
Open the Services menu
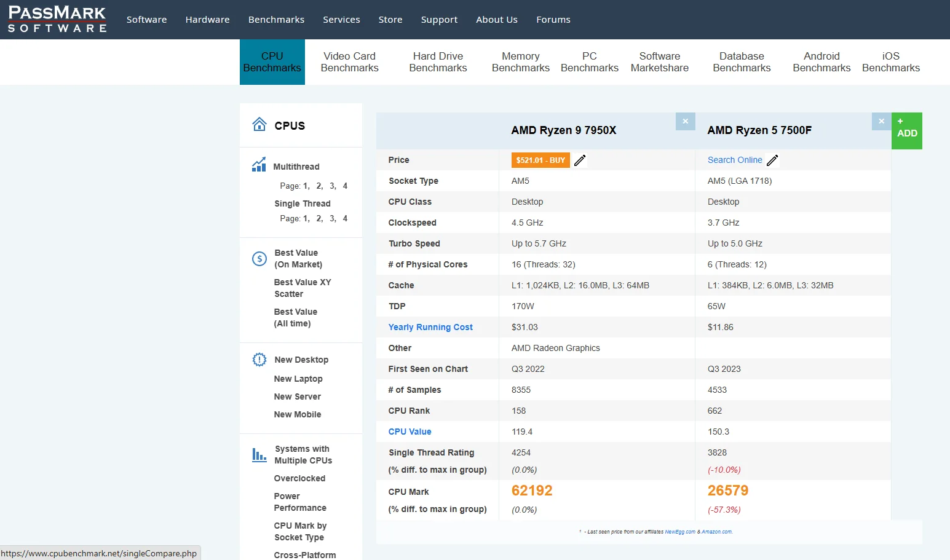341,20
